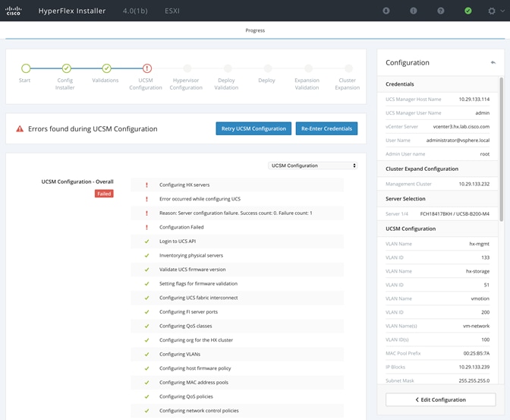The width and height of the screenshot is (510, 420).
Task: Click the red Failed status badge
Action: 104,194
